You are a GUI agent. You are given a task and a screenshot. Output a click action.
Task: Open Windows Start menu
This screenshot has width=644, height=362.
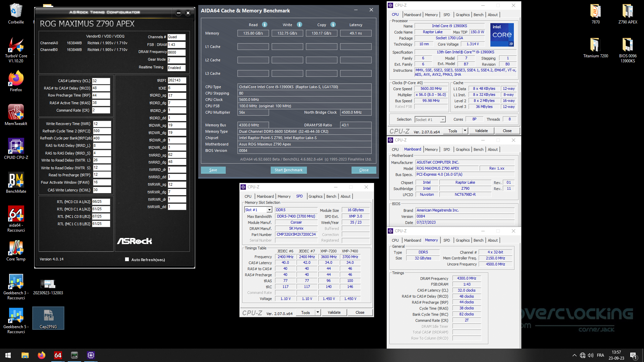[x=8, y=355]
